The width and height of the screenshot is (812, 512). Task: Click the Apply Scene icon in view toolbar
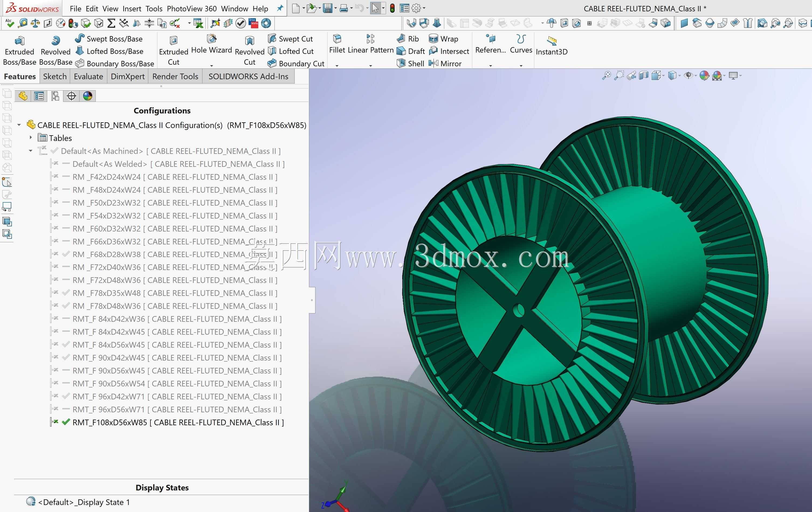[717, 75]
